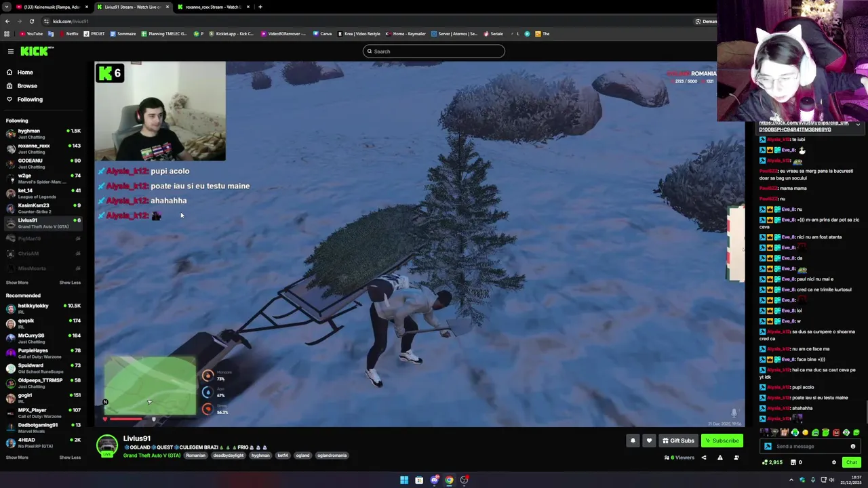Click the address bar URL kick.com/livius91

(x=71, y=21)
